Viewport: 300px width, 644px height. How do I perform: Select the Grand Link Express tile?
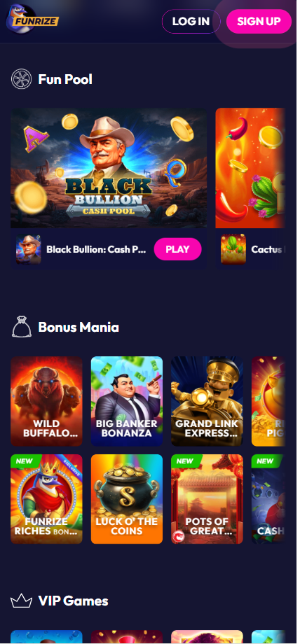point(207,401)
